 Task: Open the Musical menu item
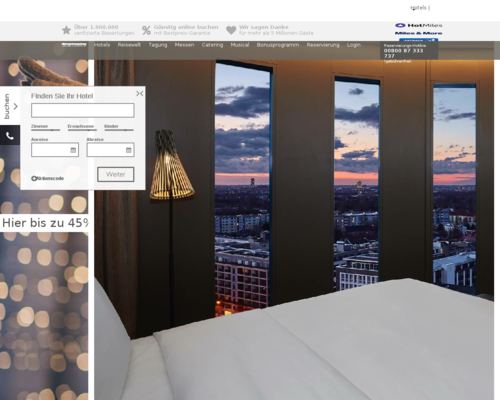point(240,45)
